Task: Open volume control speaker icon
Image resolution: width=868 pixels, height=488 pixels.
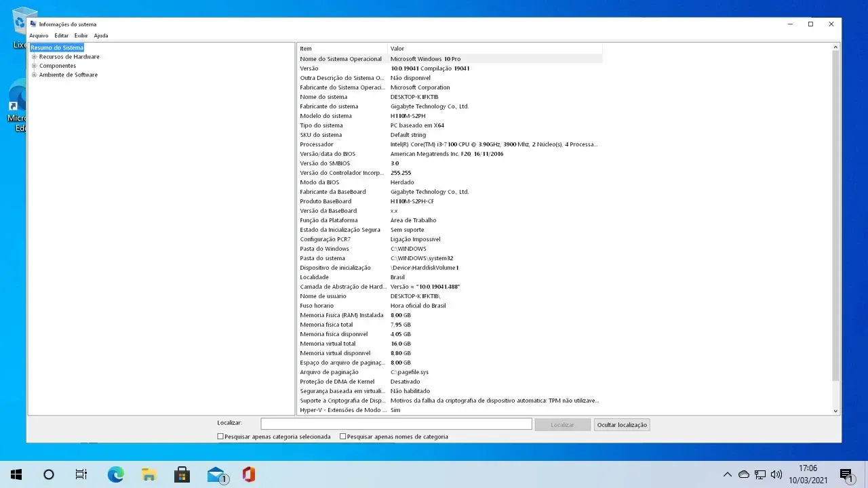Action: coord(776,474)
